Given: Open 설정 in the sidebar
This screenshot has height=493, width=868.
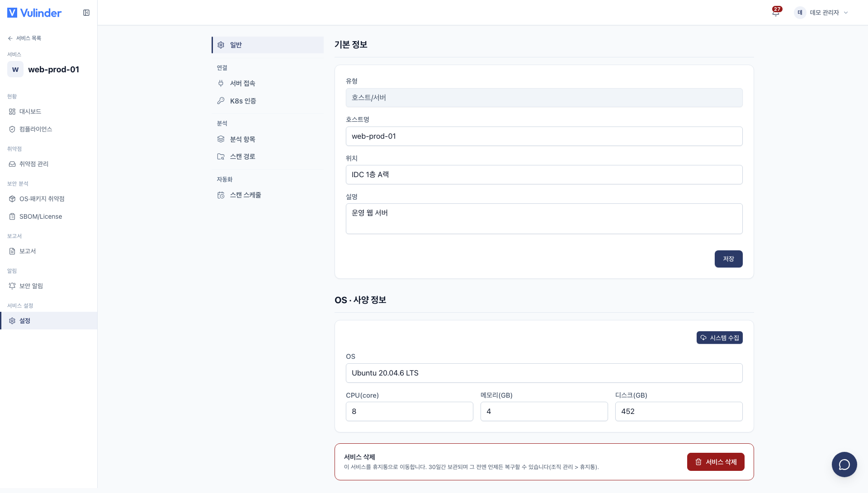Looking at the screenshot, I should (x=48, y=321).
